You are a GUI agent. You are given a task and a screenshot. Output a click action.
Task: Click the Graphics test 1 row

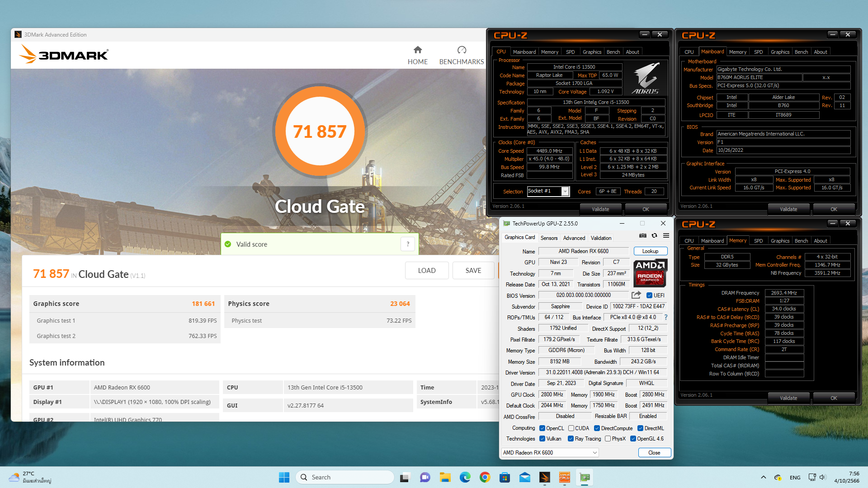[125, 320]
